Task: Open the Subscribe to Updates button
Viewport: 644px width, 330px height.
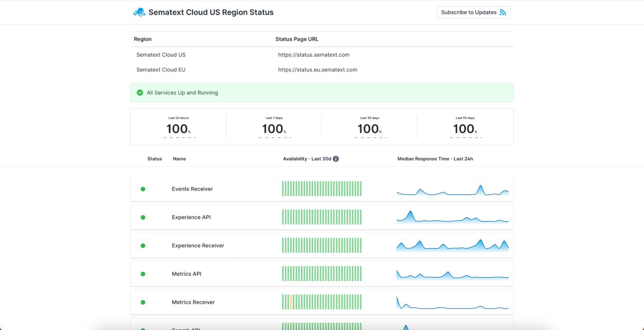Action: coord(473,12)
